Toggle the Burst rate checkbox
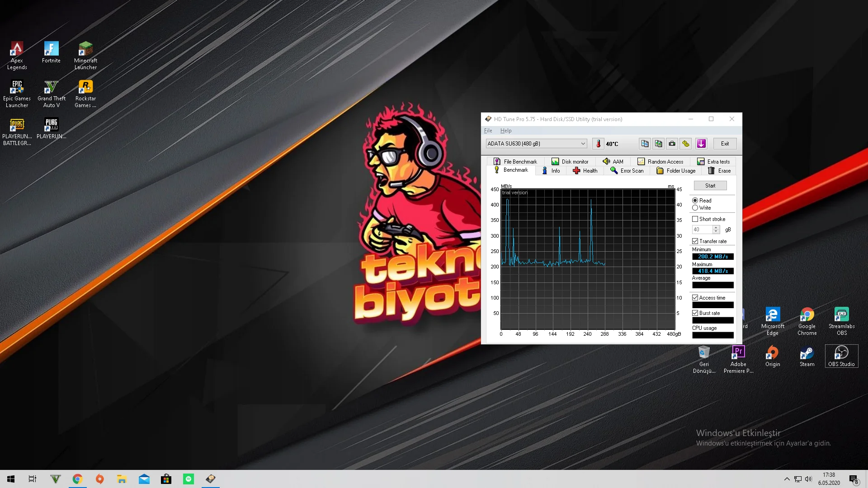 click(695, 313)
